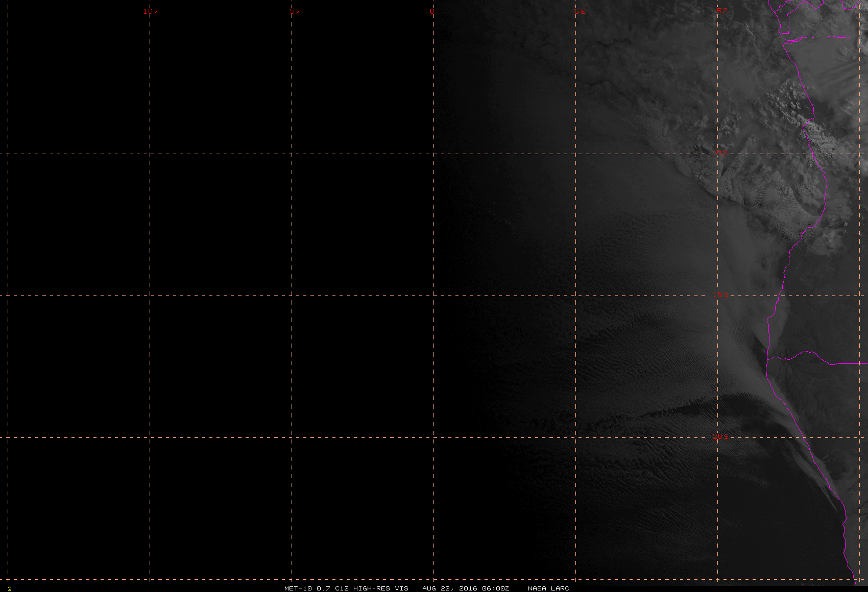This screenshot has width=868, height=592.
Task: Click the 5E longitude label
Action: click(x=580, y=11)
